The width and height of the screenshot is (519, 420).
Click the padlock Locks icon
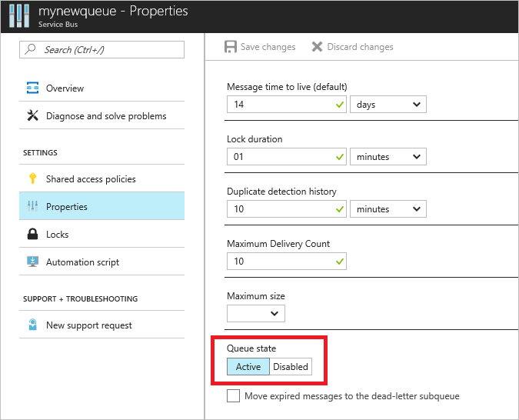(32, 234)
